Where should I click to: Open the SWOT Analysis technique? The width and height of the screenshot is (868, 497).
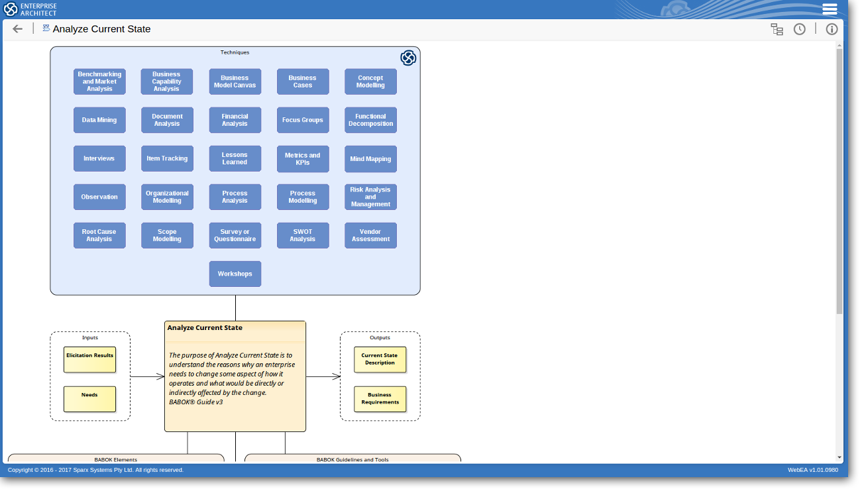click(303, 236)
